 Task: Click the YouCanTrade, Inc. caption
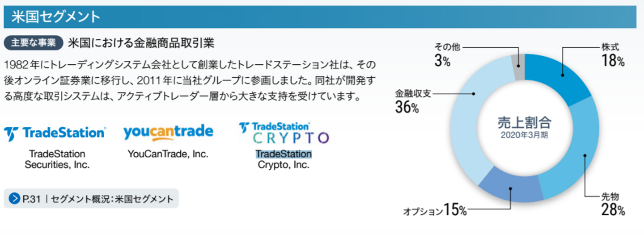coord(168,154)
